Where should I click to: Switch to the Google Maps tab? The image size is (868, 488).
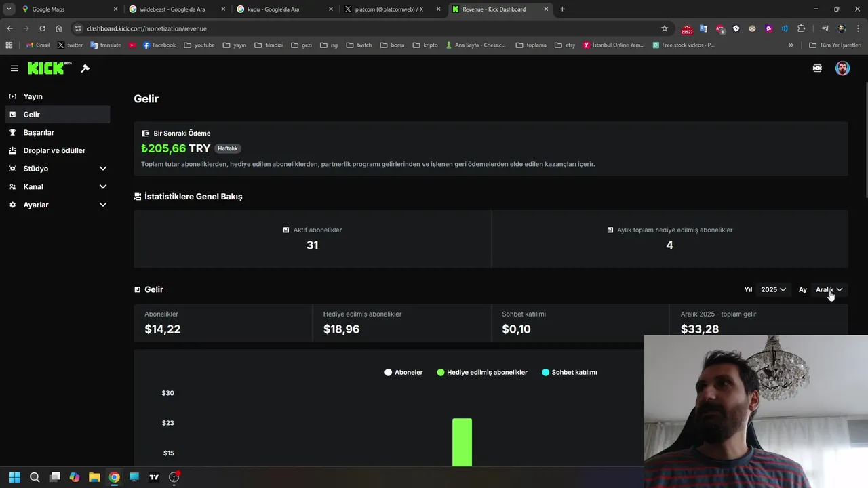click(70, 9)
